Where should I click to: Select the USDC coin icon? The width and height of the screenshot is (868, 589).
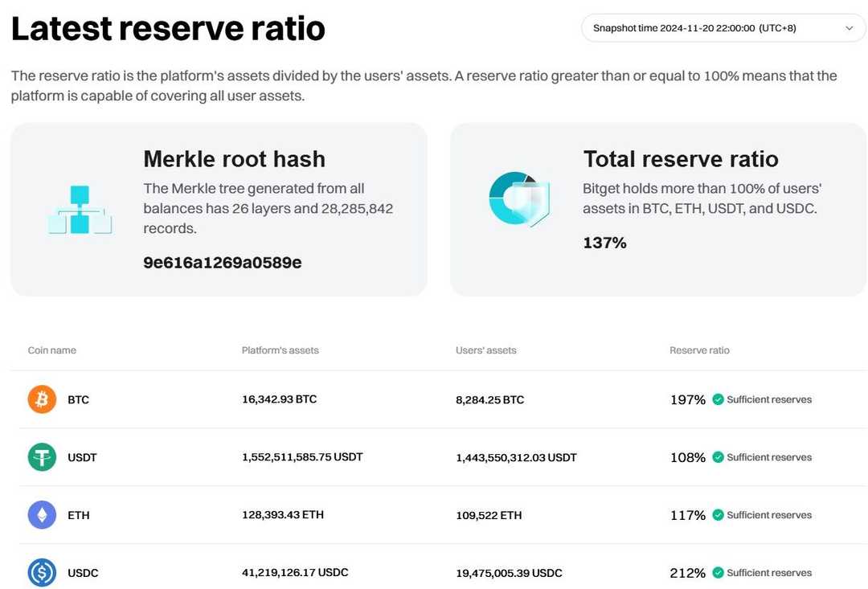click(42, 573)
